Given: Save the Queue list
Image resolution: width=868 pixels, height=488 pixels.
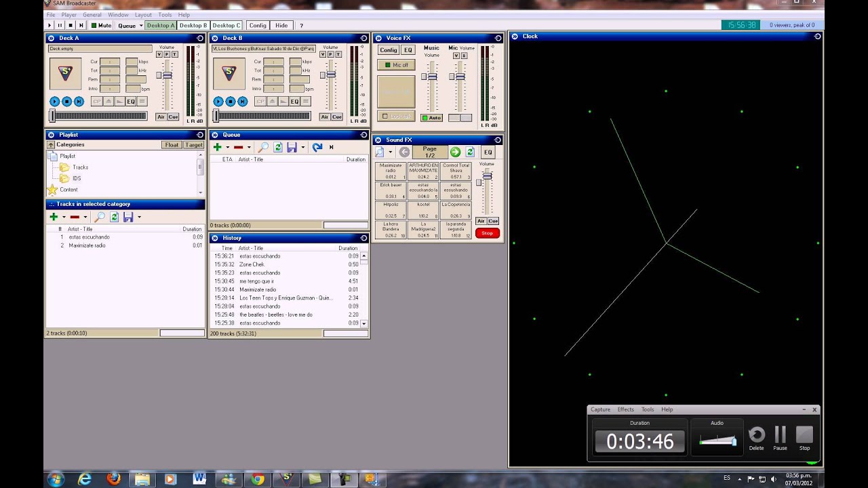Looking at the screenshot, I should pos(292,147).
